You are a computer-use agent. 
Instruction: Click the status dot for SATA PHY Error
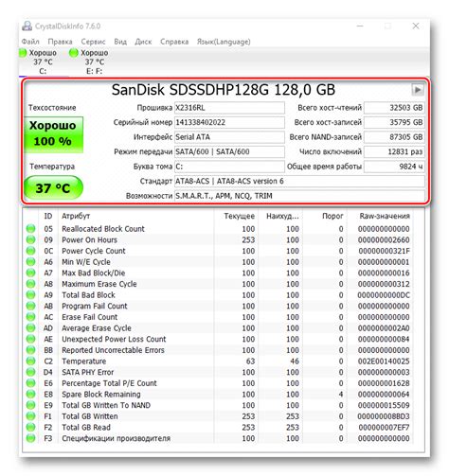[30, 372]
